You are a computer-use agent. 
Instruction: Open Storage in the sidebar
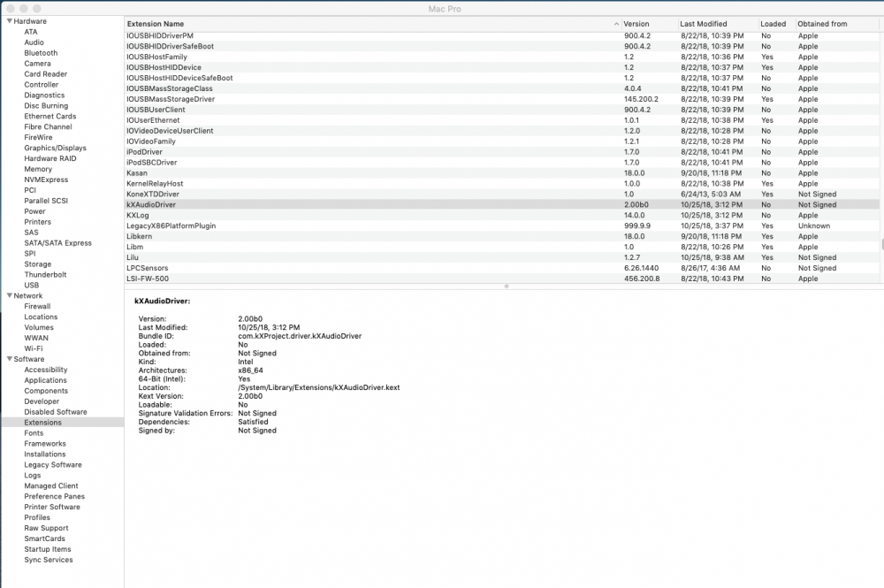pyautogui.click(x=37, y=263)
